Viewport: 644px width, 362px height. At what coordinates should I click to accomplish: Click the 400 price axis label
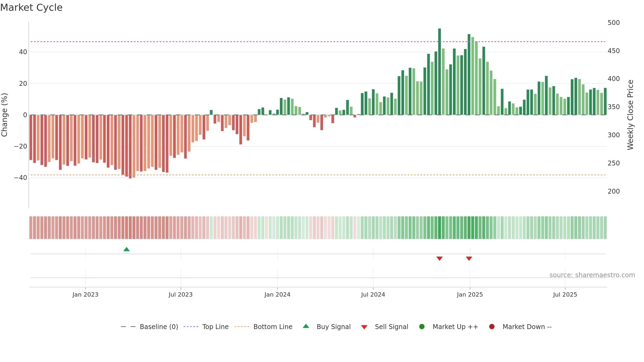(614, 79)
